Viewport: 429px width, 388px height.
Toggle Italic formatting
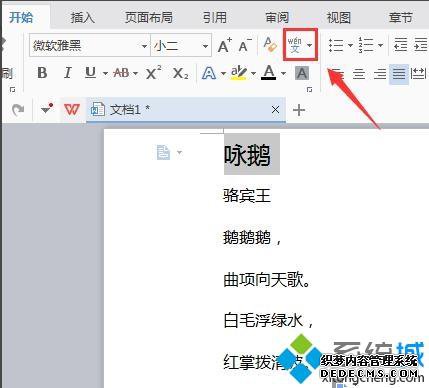pos(68,73)
